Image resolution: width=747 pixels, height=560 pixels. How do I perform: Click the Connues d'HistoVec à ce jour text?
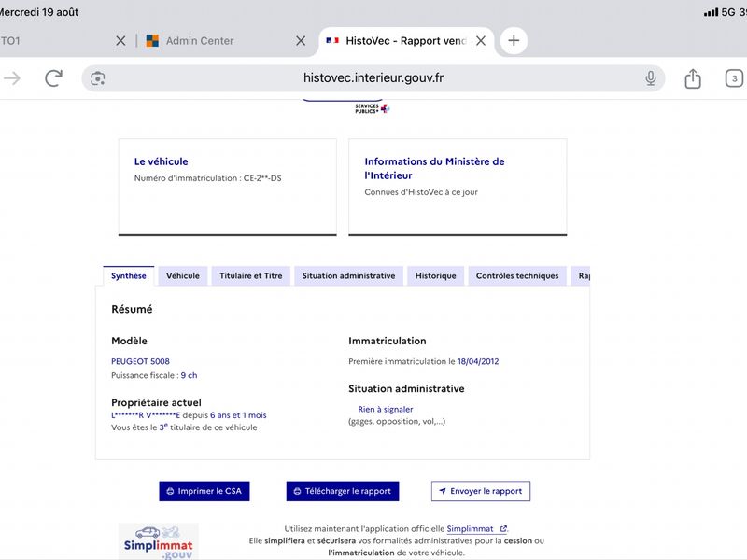421,192
